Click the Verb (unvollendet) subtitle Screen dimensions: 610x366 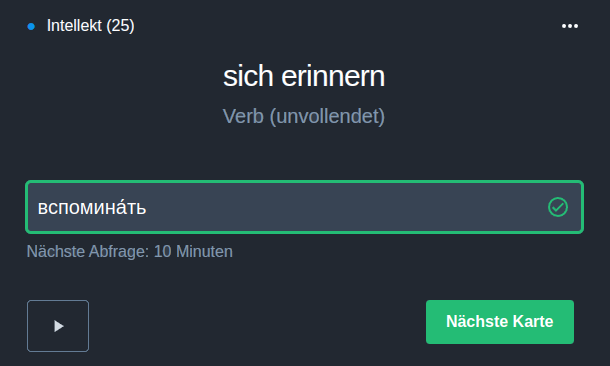(304, 116)
